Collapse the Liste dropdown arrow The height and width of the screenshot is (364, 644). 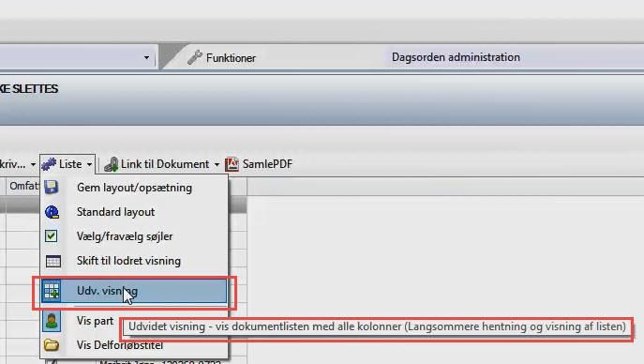[90, 165]
